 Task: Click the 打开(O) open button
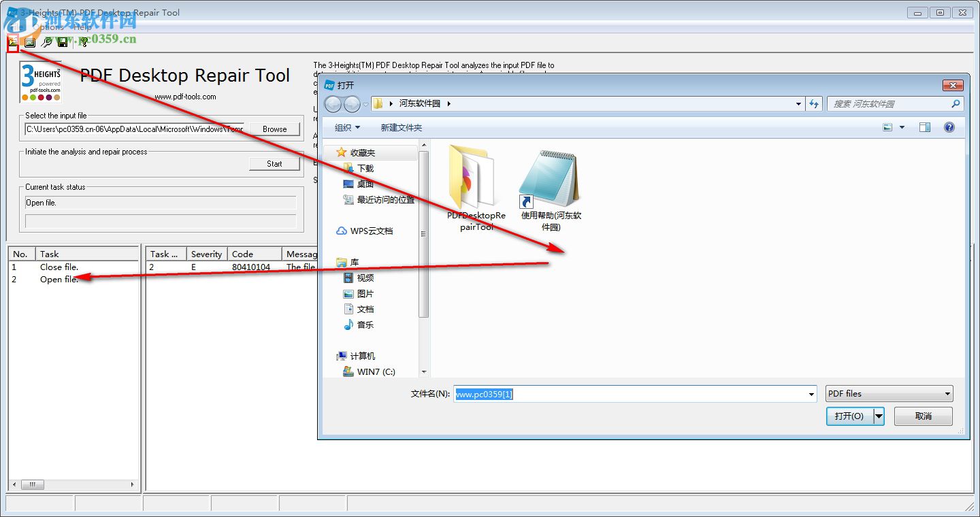pyautogui.click(x=849, y=416)
